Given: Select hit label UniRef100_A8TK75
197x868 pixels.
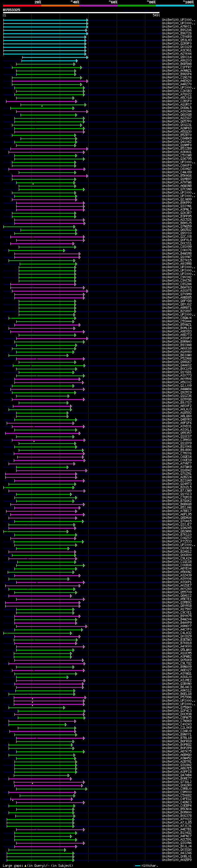Looking at the screenshot, I should click(177, 751).
